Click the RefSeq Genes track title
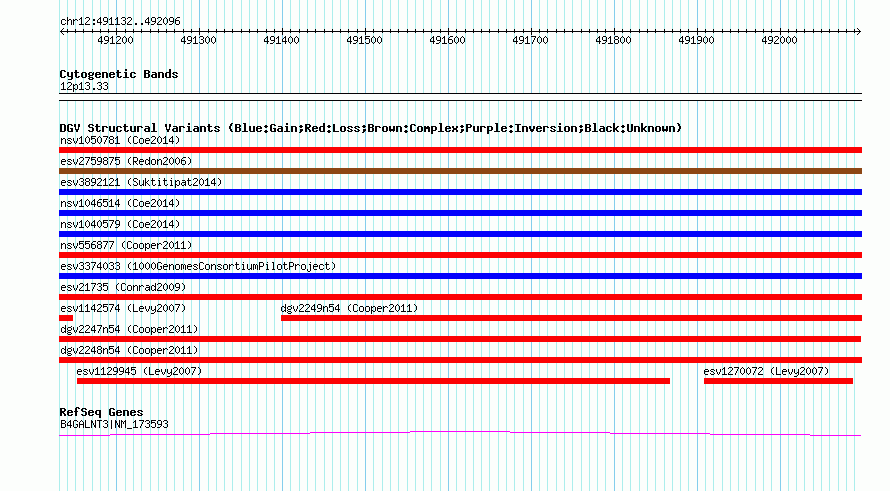 101,412
